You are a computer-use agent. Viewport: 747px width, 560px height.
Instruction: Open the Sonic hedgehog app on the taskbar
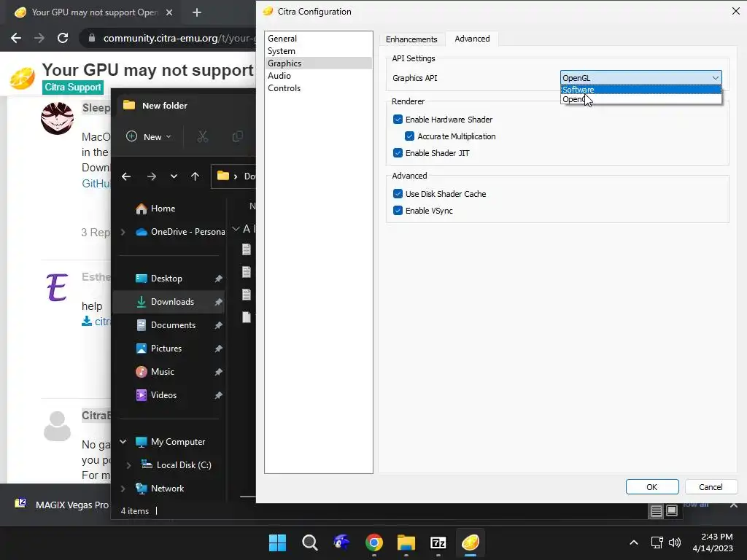341,542
